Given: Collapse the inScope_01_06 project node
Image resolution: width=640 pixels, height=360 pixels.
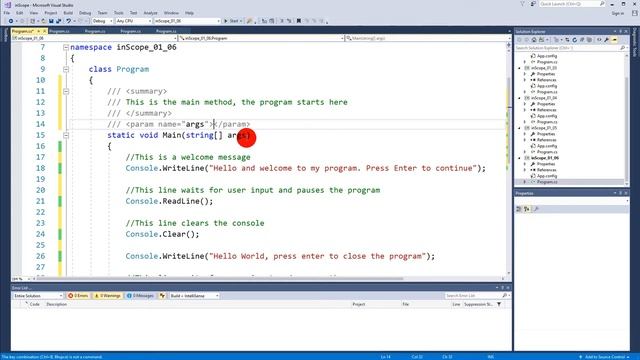Looking at the screenshot, I should point(520,158).
